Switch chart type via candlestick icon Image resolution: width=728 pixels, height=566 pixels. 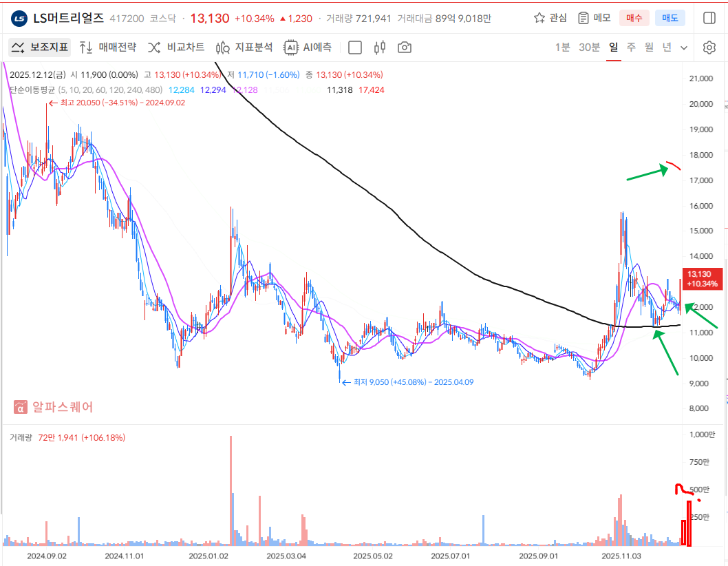coord(380,48)
